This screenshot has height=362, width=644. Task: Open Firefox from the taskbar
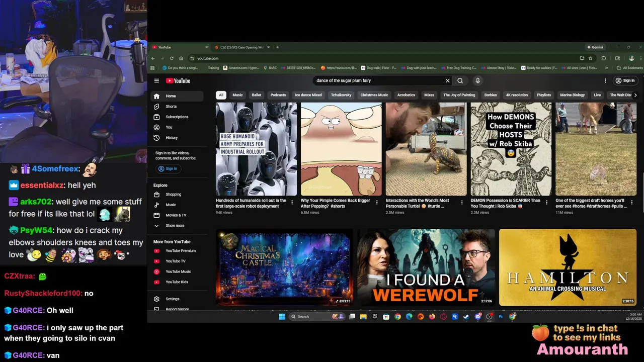point(432,317)
